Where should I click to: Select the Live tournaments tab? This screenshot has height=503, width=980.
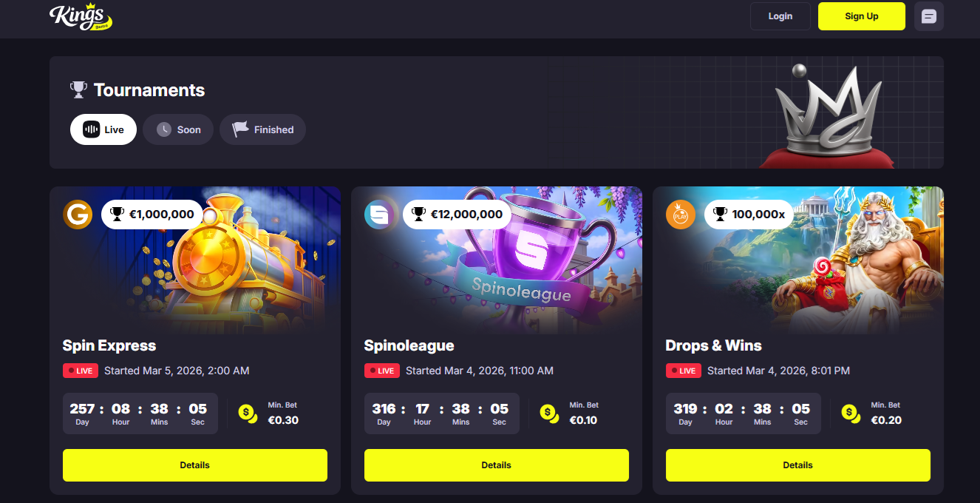(x=103, y=129)
